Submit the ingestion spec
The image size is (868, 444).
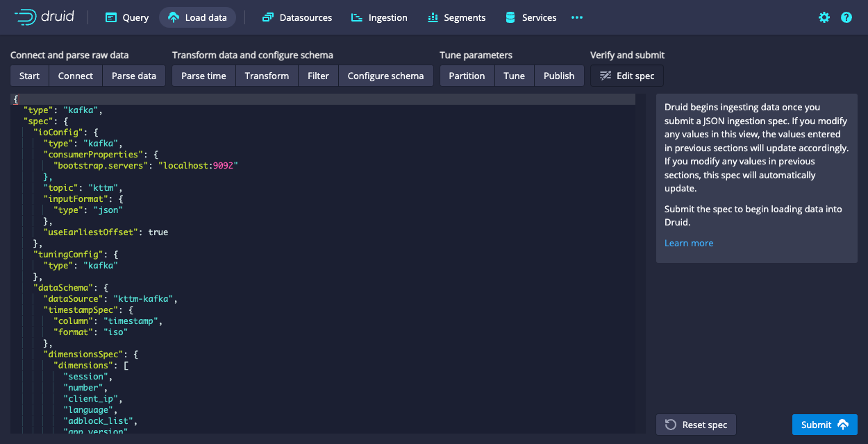(825, 424)
